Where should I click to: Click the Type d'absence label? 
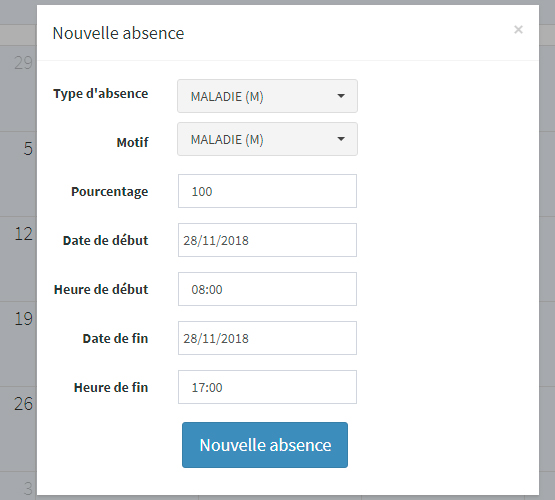(x=101, y=94)
